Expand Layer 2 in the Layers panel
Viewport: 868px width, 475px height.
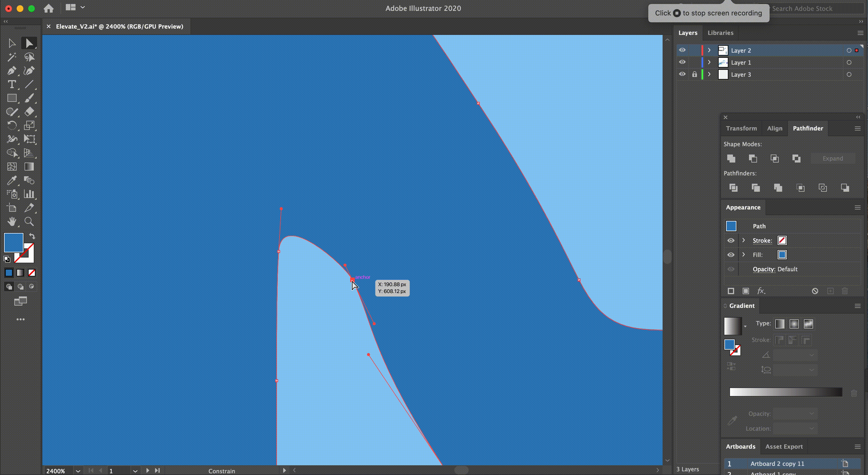click(x=709, y=50)
